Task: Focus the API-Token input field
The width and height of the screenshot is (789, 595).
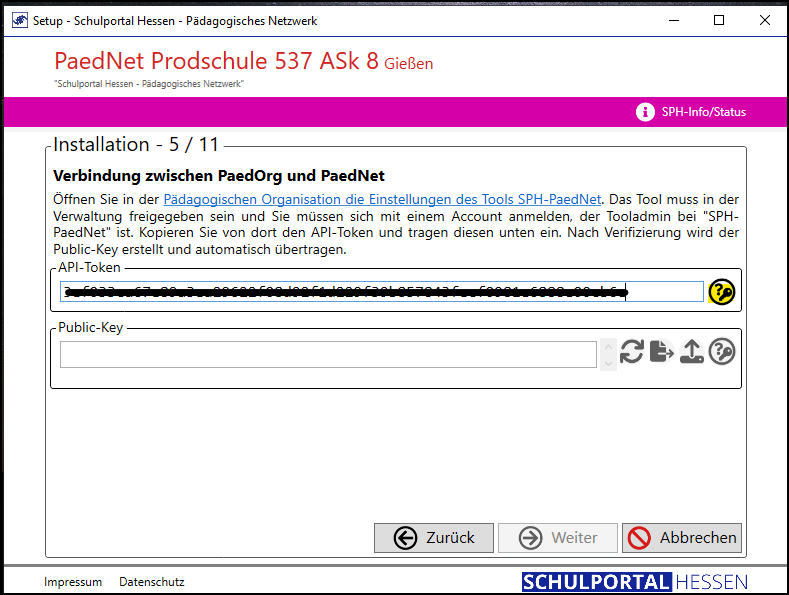Action: coord(381,292)
